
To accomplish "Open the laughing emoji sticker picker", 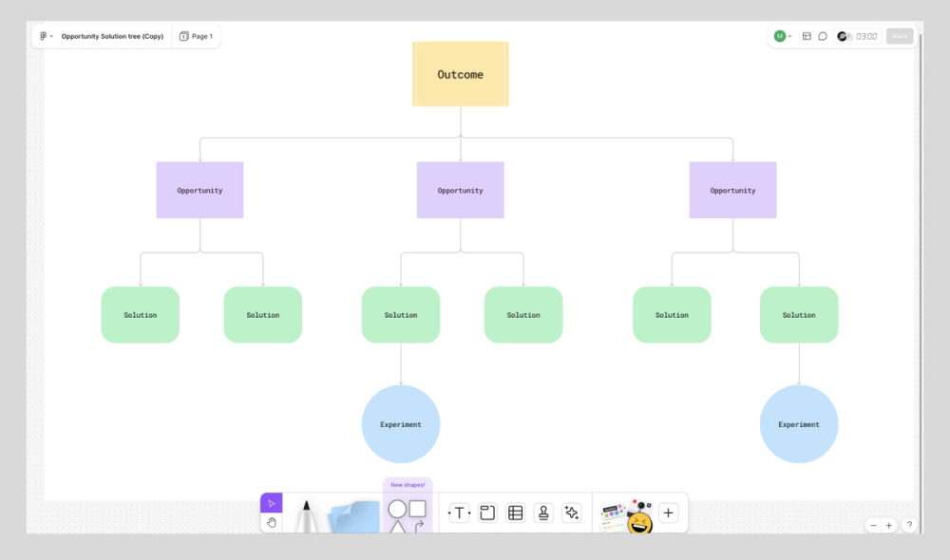I will click(x=639, y=520).
